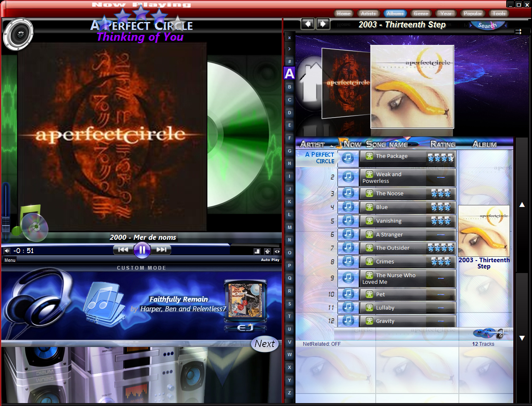
Task: Go back with the left arrow button
Action: tap(308, 24)
